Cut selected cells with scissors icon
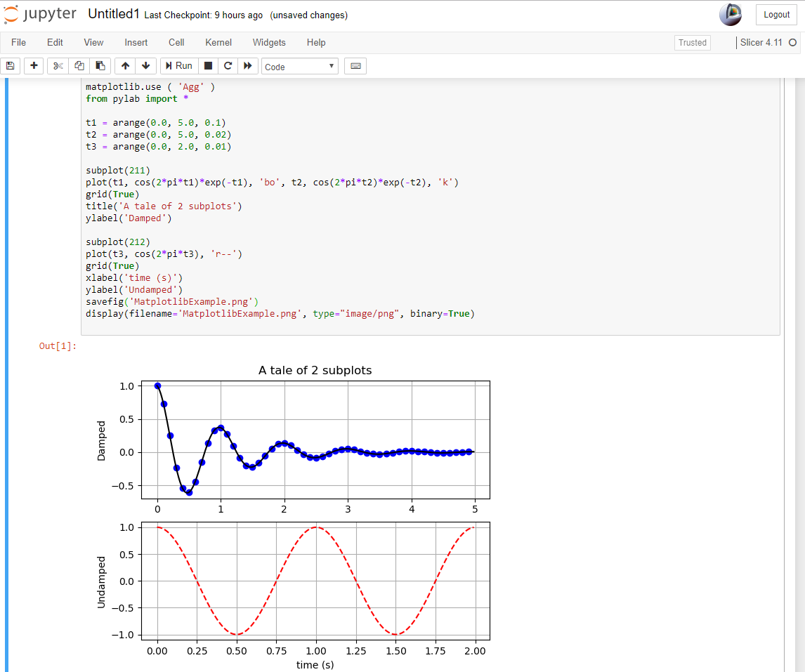The height and width of the screenshot is (672, 805). [x=58, y=66]
